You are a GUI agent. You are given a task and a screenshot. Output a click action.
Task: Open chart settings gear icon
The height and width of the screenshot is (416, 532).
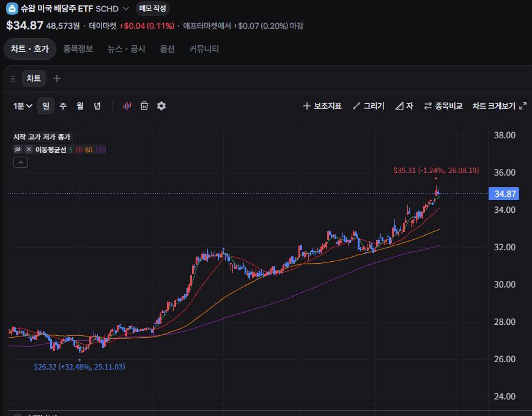click(161, 106)
